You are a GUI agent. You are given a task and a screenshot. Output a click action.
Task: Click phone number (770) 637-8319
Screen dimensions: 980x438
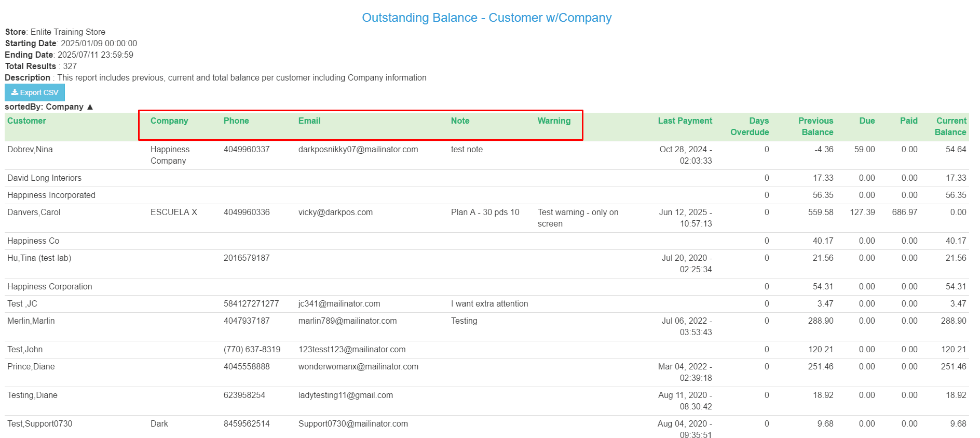click(x=252, y=349)
